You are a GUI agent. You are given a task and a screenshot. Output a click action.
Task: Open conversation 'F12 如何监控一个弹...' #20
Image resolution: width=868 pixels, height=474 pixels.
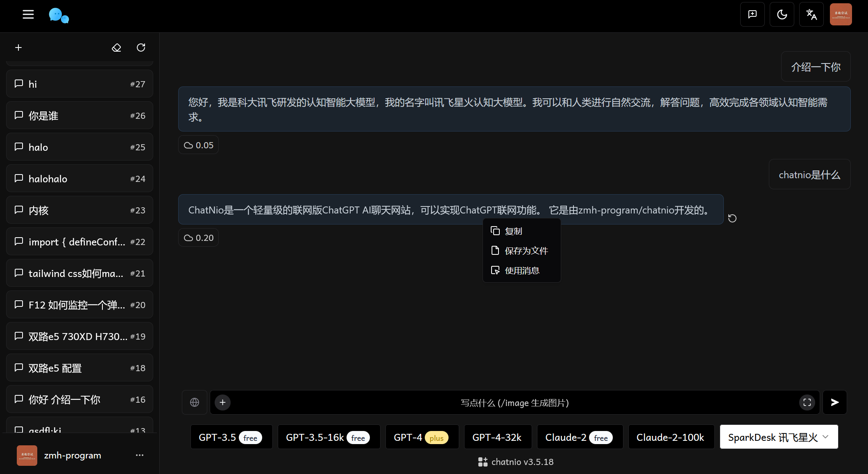pyautogui.click(x=79, y=305)
